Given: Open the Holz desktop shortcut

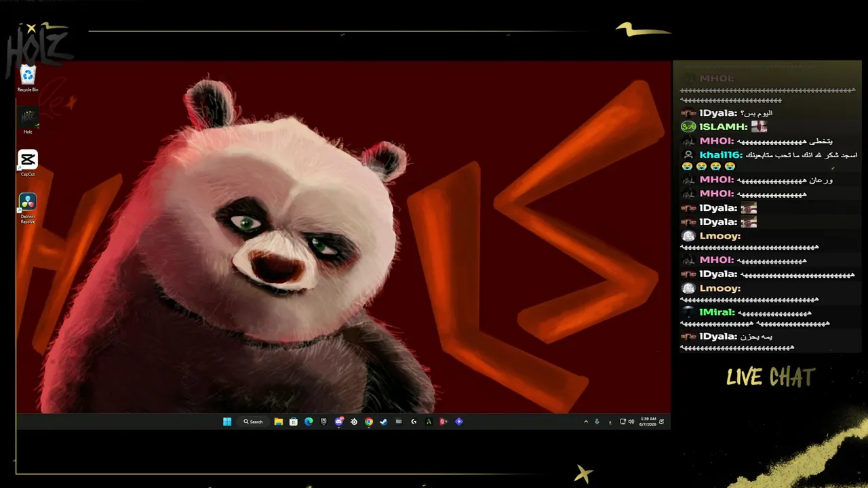Looking at the screenshot, I should tap(28, 121).
